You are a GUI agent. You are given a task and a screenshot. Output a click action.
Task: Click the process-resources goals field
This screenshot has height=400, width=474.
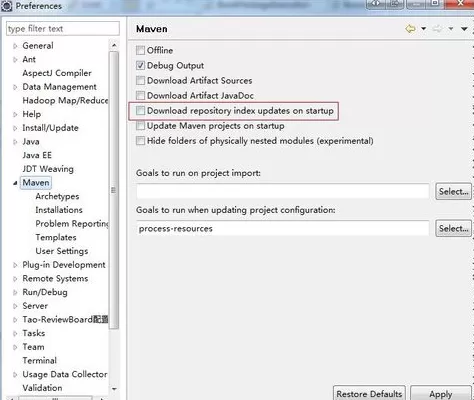click(x=283, y=229)
